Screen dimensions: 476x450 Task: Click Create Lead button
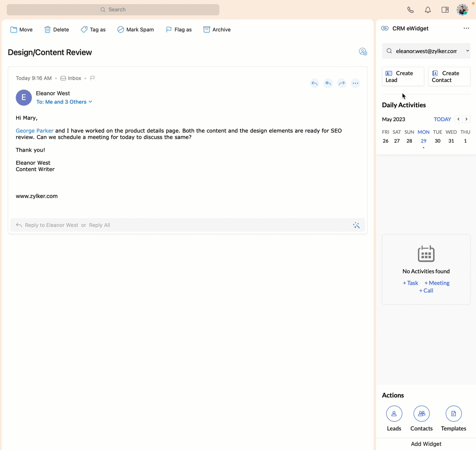[403, 76]
